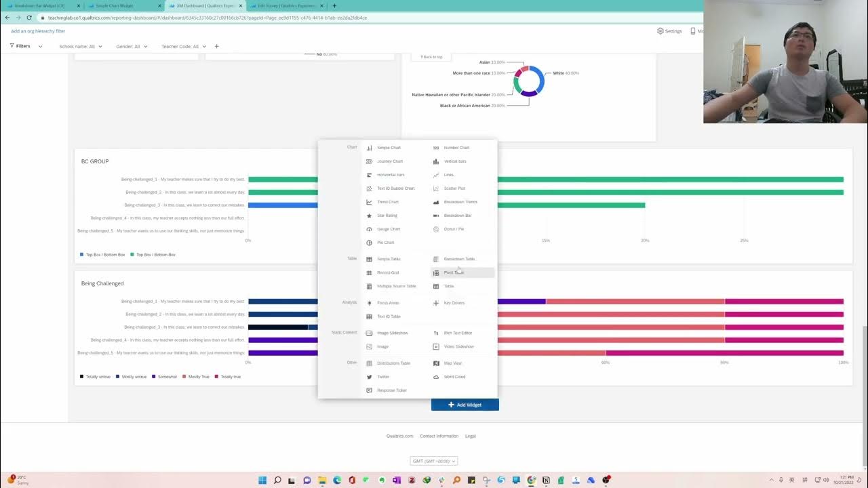The image size is (868, 488).
Task: Open the School name filter dropdown
Action: point(81,47)
